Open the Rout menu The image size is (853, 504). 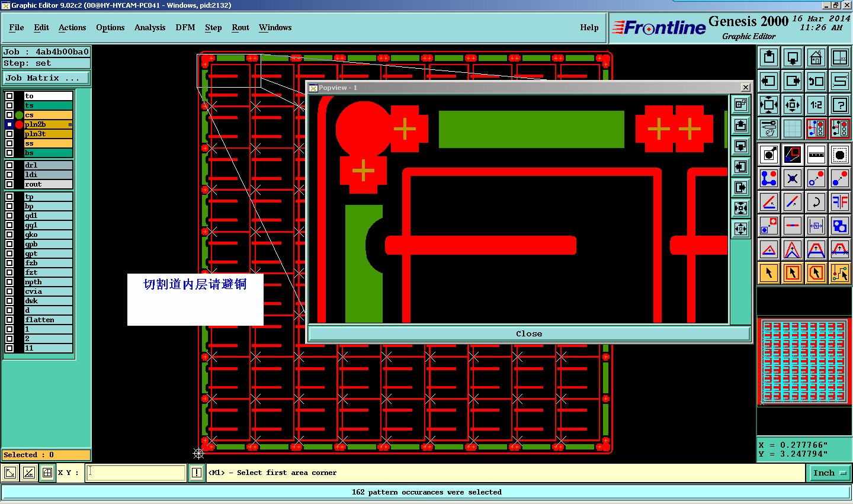(240, 27)
